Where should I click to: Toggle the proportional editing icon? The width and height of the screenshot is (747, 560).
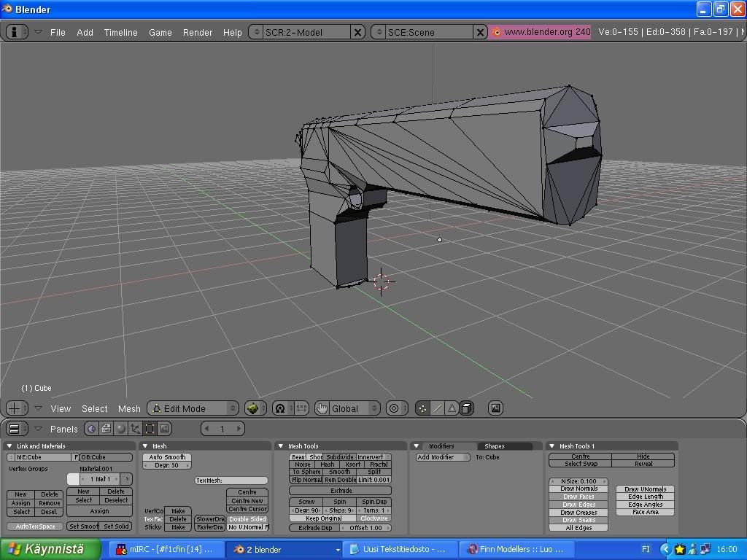[394, 408]
